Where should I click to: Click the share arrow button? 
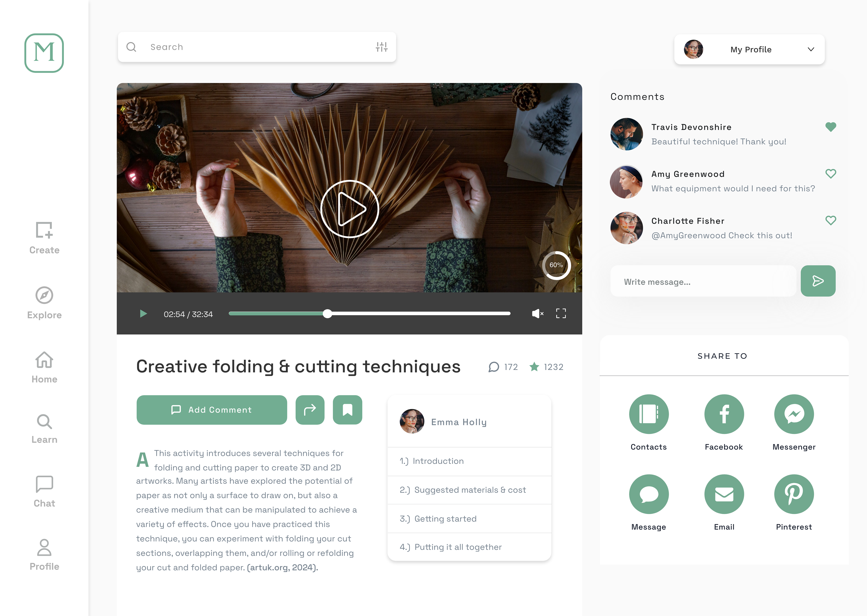pos(310,410)
